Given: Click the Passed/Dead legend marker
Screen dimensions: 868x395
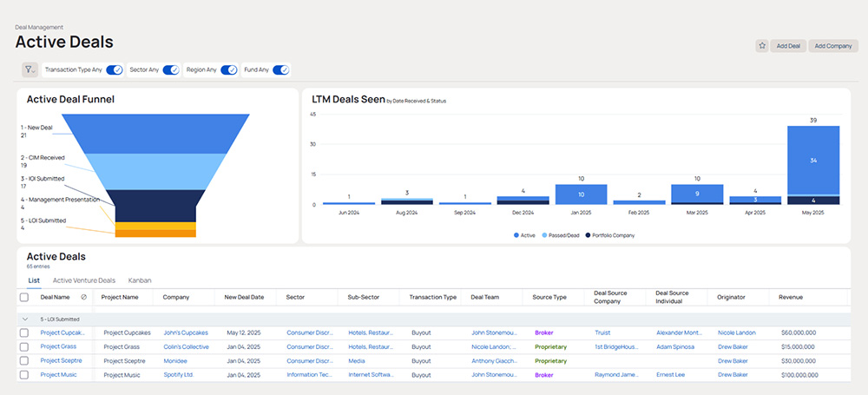Looking at the screenshot, I should (546, 235).
